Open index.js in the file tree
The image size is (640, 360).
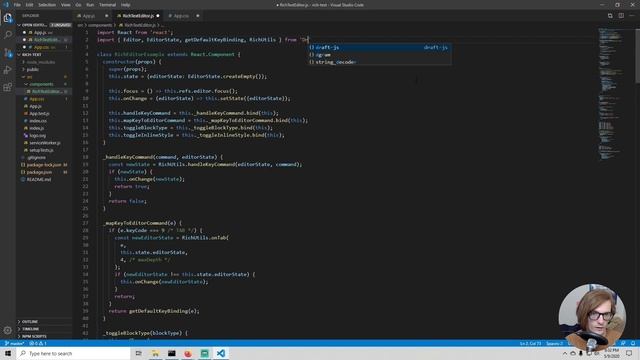[44, 128]
